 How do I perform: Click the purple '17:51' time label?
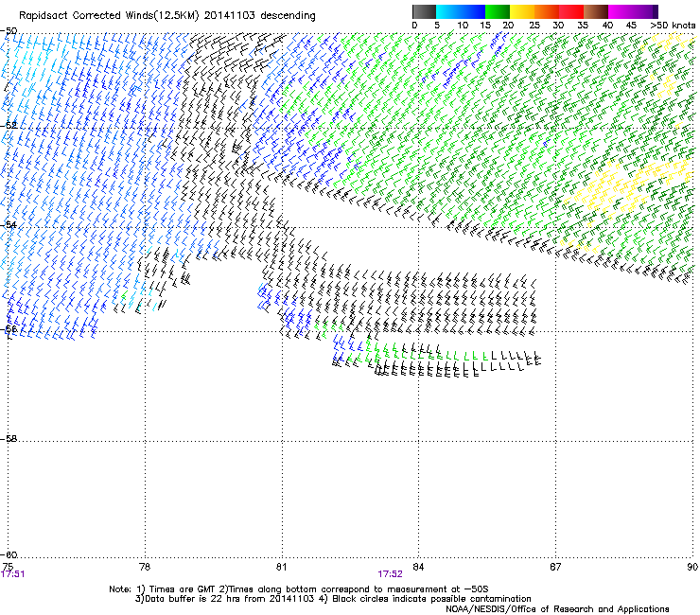click(12, 574)
